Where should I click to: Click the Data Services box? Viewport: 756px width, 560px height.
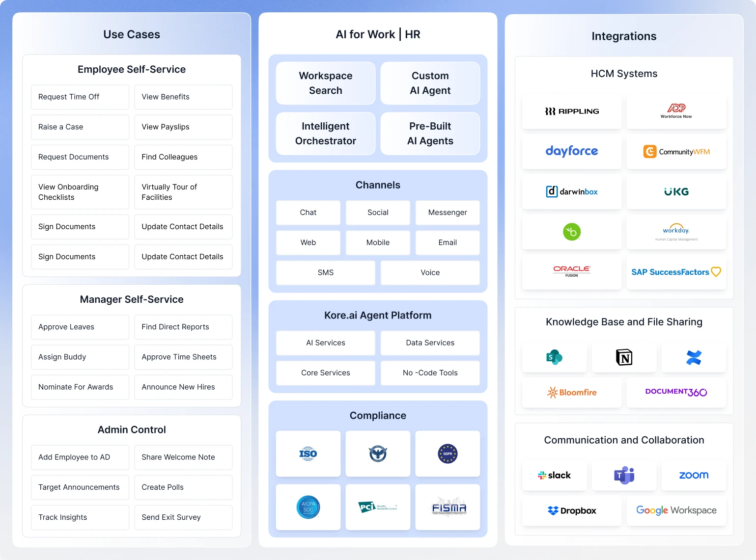coord(430,343)
